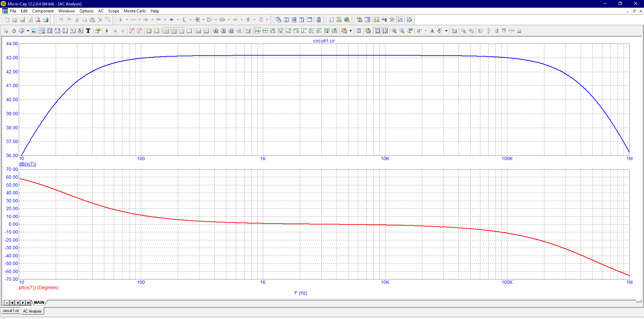644x319 pixels.
Task: Open the clipboard paste icon dropdown arrow
Action: [x=351, y=31]
